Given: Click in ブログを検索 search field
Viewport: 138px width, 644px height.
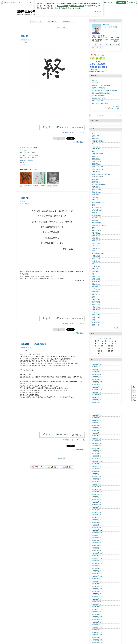Looking at the screenshot, I should click(104, 115).
